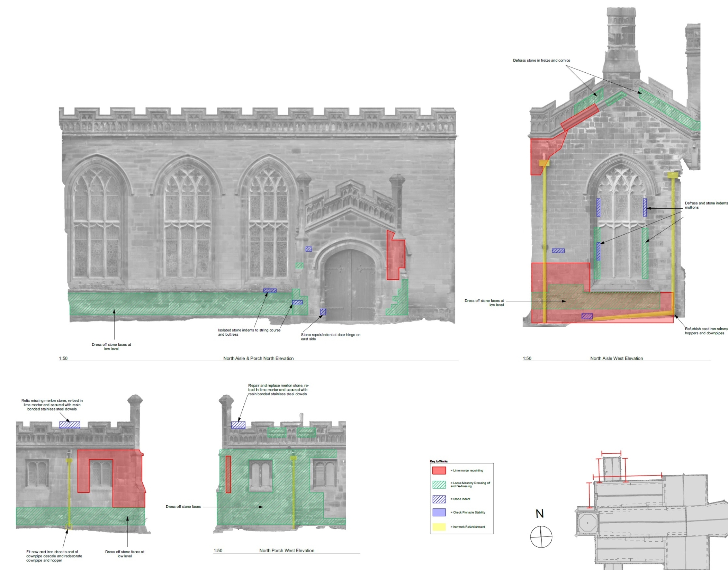Click the "Key to Works" heading

pos(439,461)
